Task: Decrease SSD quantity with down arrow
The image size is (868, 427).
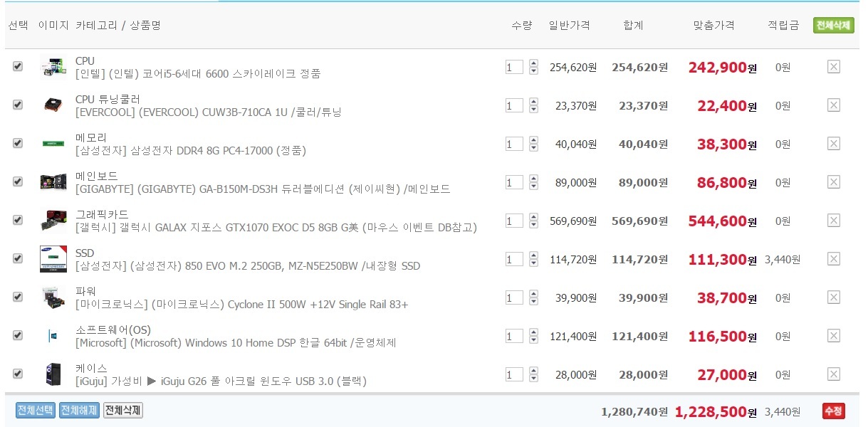Action: [533, 263]
